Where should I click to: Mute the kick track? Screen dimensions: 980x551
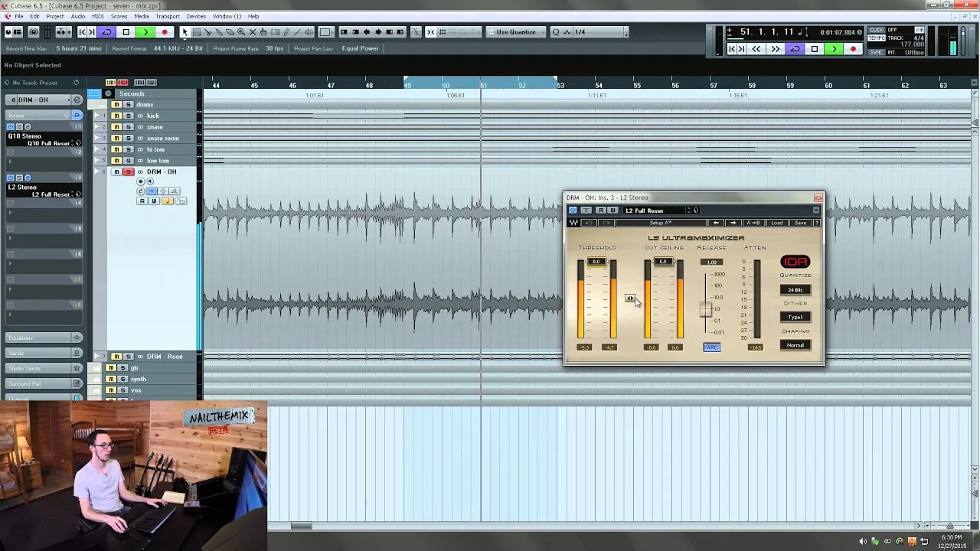pyautogui.click(x=116, y=116)
